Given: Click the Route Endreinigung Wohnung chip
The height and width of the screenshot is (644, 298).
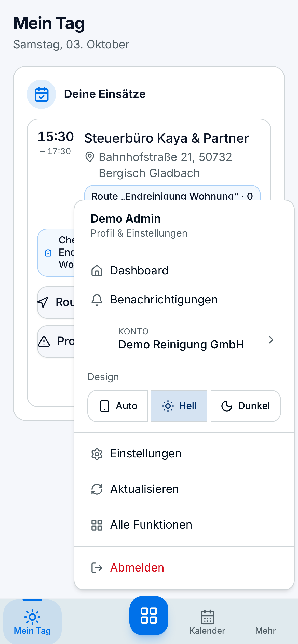Looking at the screenshot, I should (172, 193).
